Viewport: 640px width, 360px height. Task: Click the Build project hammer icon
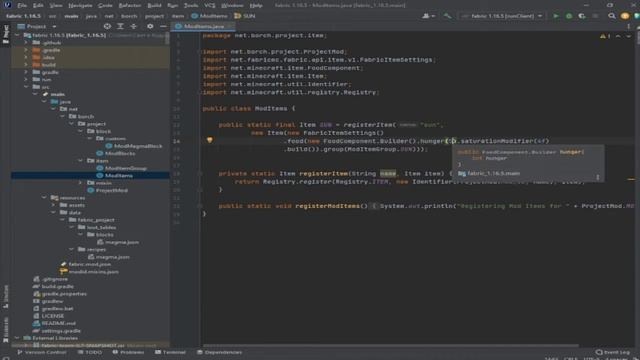[x=447, y=16]
